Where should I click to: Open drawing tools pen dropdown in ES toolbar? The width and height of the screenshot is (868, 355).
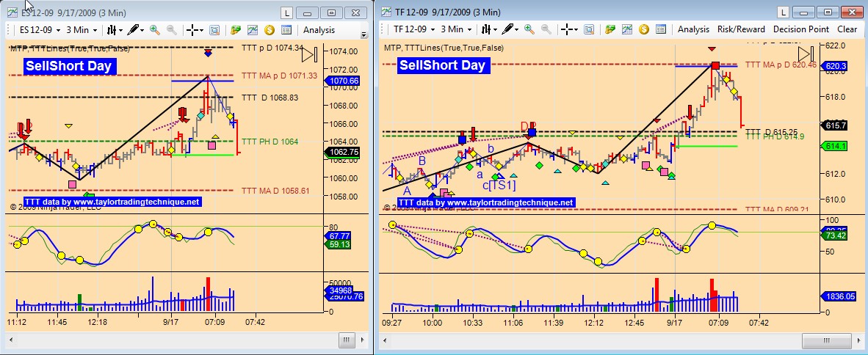[x=136, y=30]
